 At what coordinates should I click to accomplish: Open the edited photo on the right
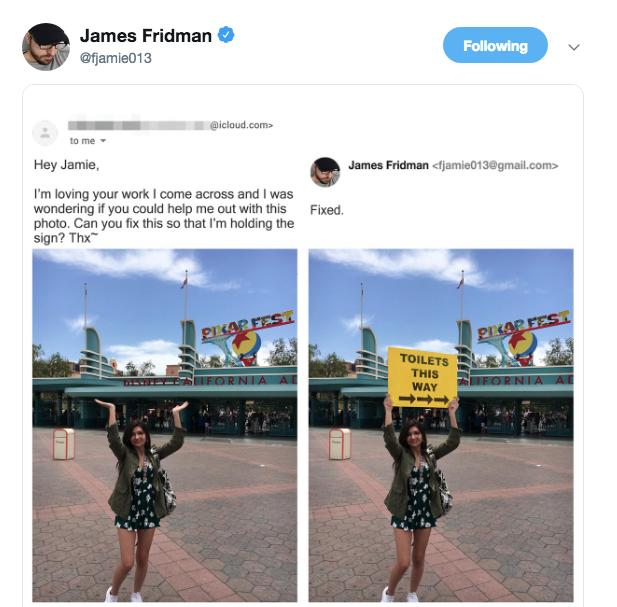click(441, 425)
